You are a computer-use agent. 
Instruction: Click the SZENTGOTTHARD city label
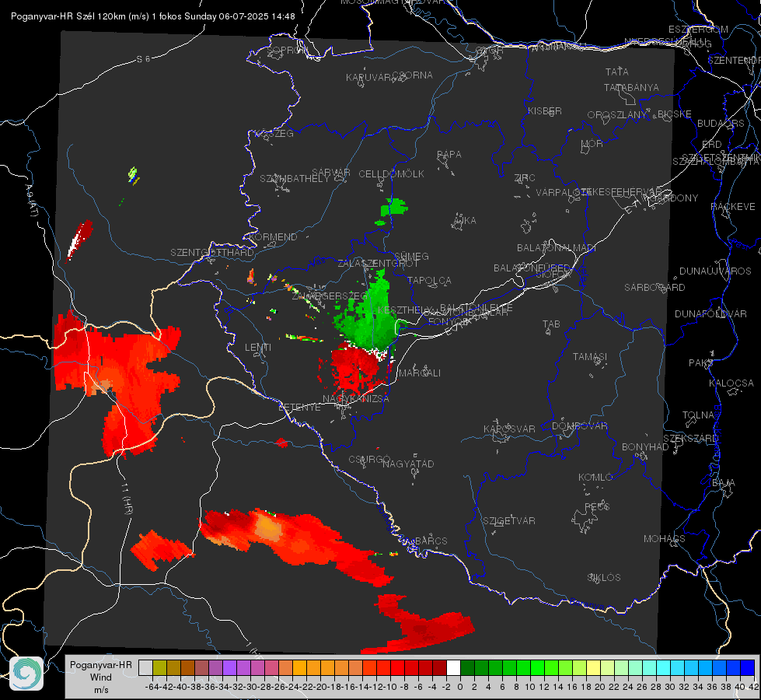pos(212,253)
